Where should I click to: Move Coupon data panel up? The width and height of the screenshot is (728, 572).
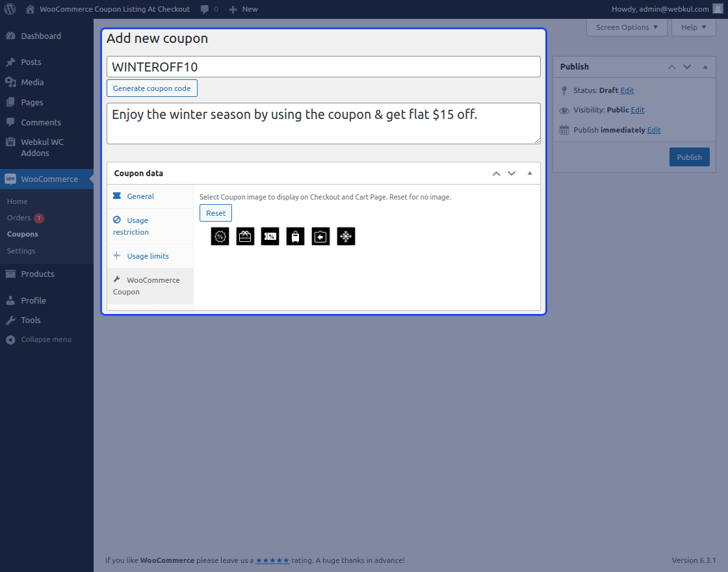click(x=497, y=173)
